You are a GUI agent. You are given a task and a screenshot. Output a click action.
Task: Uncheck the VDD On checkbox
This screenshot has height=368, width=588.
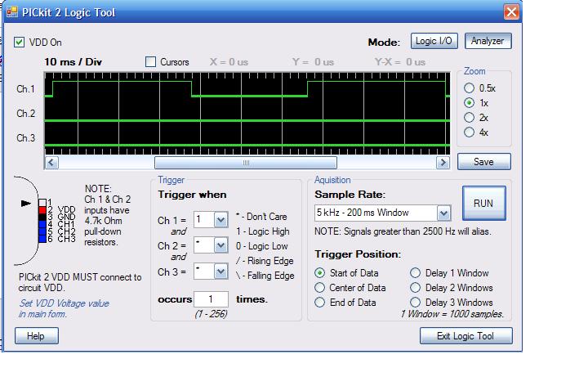pos(19,42)
